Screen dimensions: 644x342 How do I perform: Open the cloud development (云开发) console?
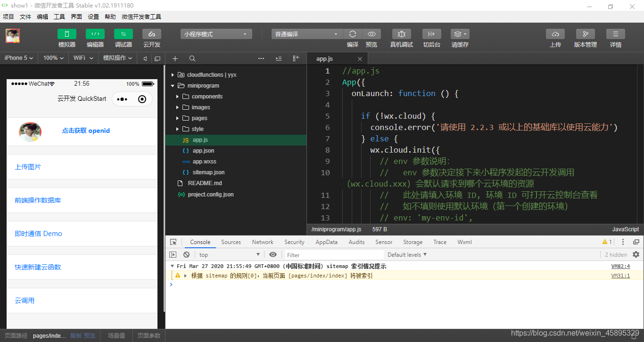(x=152, y=34)
